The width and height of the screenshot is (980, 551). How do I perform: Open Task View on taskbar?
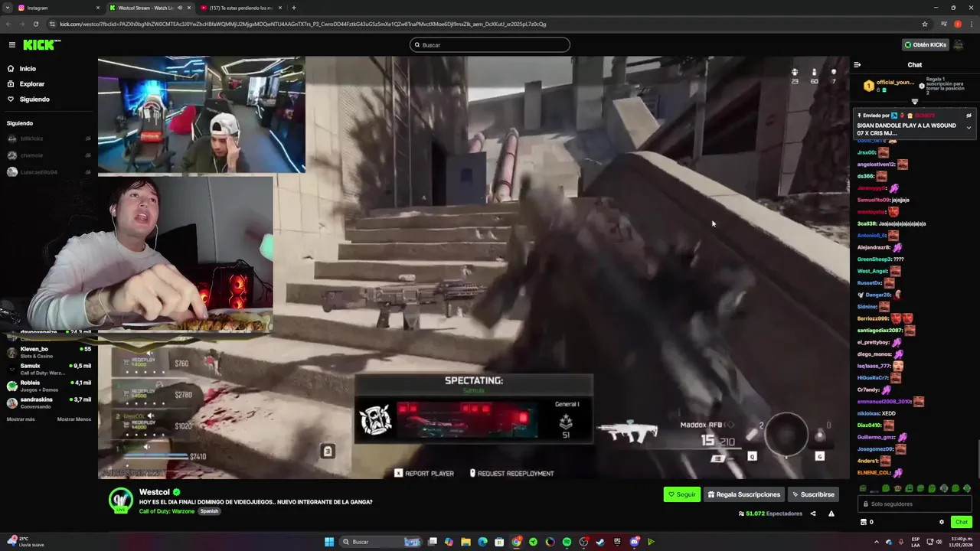point(433,542)
